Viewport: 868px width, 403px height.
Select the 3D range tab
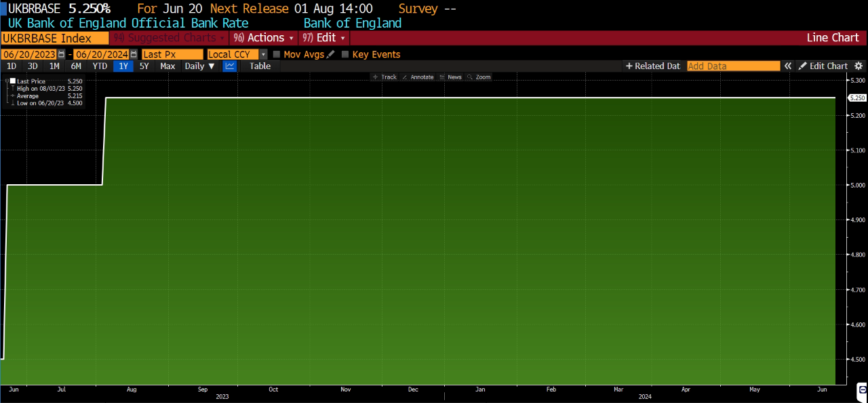click(33, 66)
